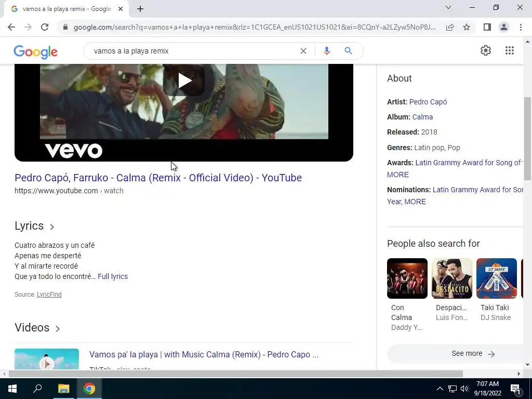Image resolution: width=532 pixels, height=399 pixels.
Task: Open a new browser tab
Action: coord(140,9)
